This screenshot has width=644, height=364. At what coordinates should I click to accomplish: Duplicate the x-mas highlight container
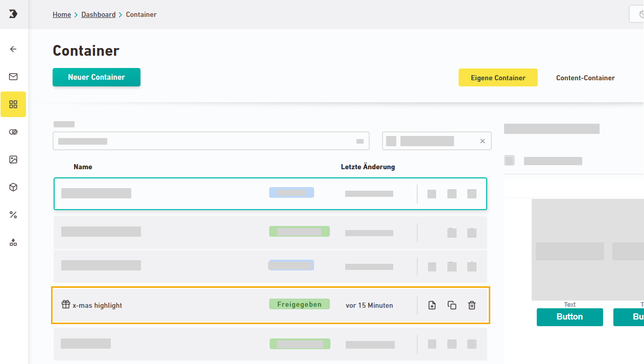(x=452, y=305)
